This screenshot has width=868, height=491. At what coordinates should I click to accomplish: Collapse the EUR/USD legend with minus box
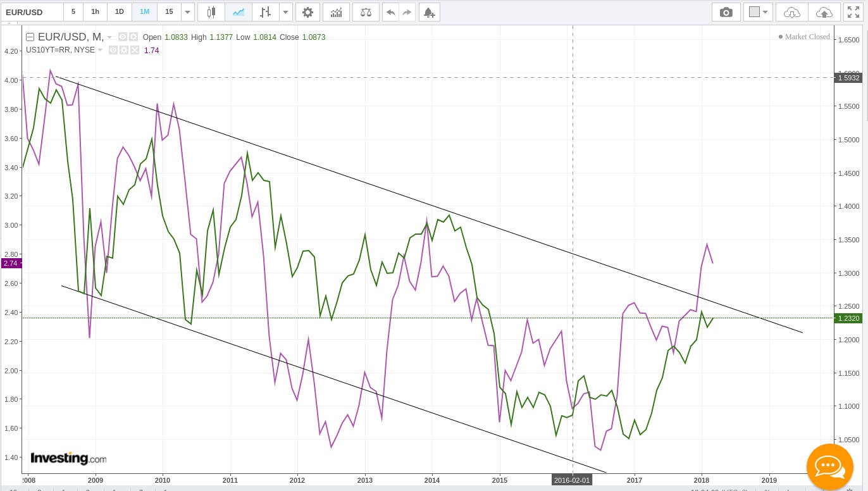pos(30,37)
